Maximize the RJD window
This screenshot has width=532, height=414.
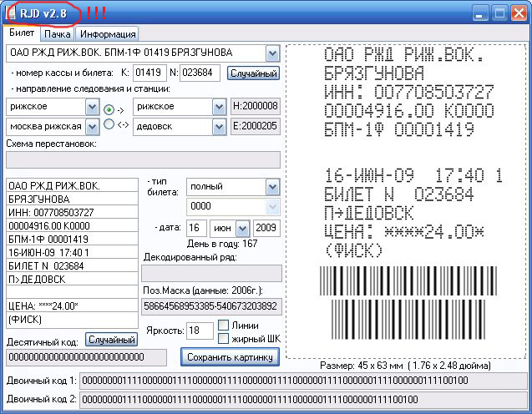[x=499, y=13]
